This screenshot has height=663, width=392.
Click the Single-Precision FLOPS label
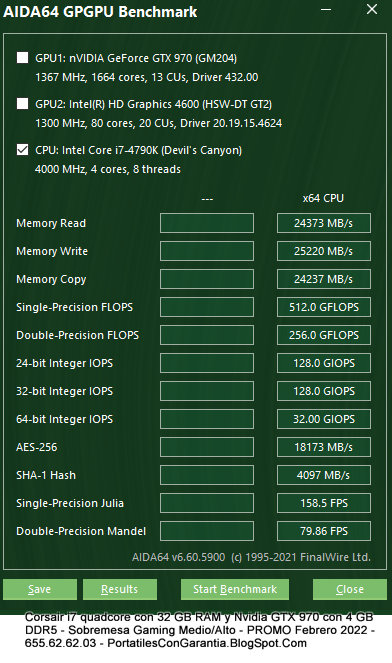74,307
